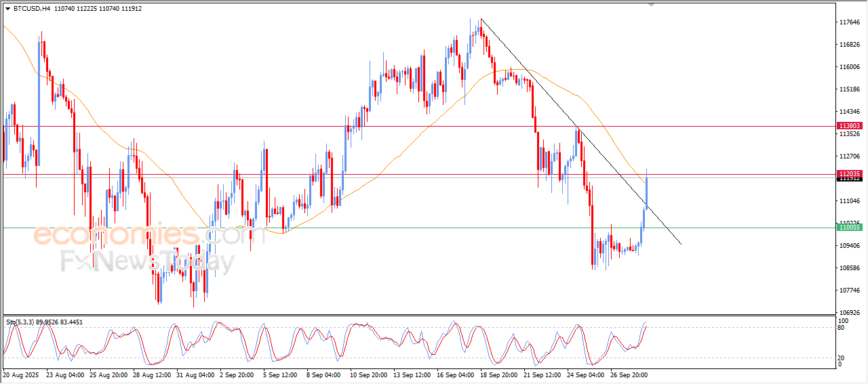Click the 24 Sep 04:00 date label
This screenshot has width=868, height=384.
coord(587,375)
